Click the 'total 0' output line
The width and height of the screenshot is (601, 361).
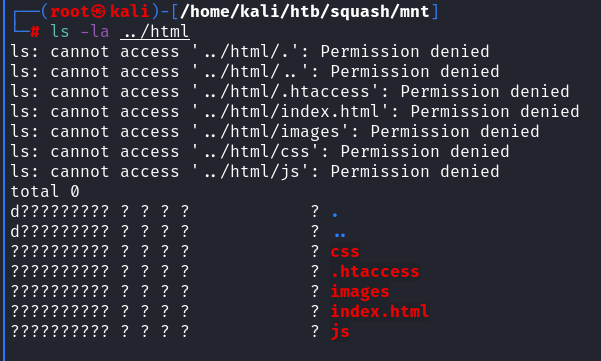point(45,191)
